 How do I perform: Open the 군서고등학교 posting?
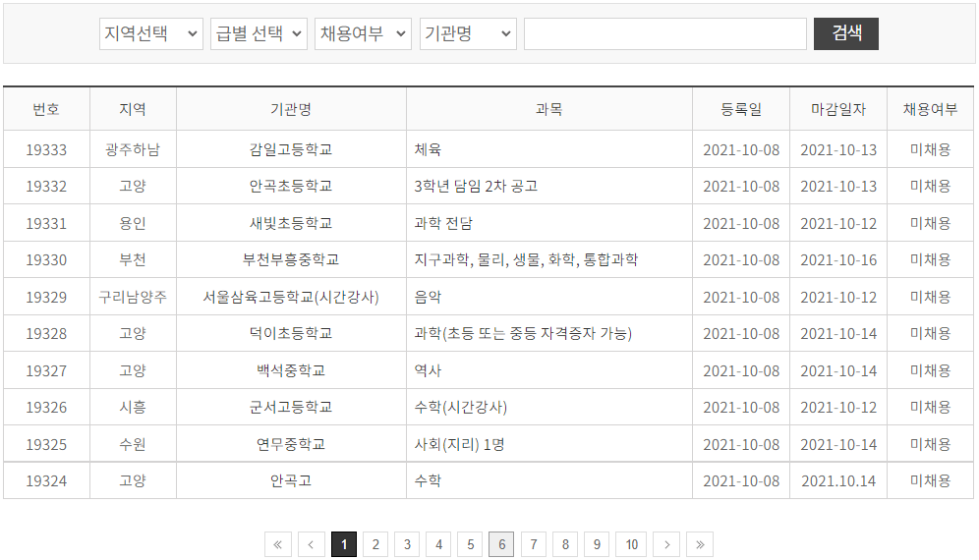click(x=291, y=407)
